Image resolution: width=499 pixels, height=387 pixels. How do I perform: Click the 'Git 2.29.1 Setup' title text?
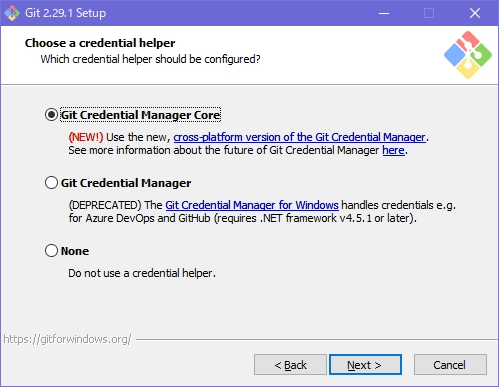[66, 13]
